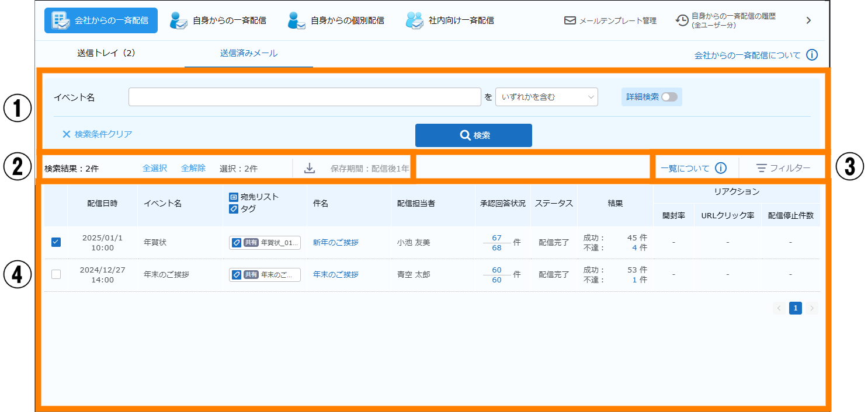The height and width of the screenshot is (412, 868).
Task: Click the イベント名 search input field
Action: tap(304, 97)
